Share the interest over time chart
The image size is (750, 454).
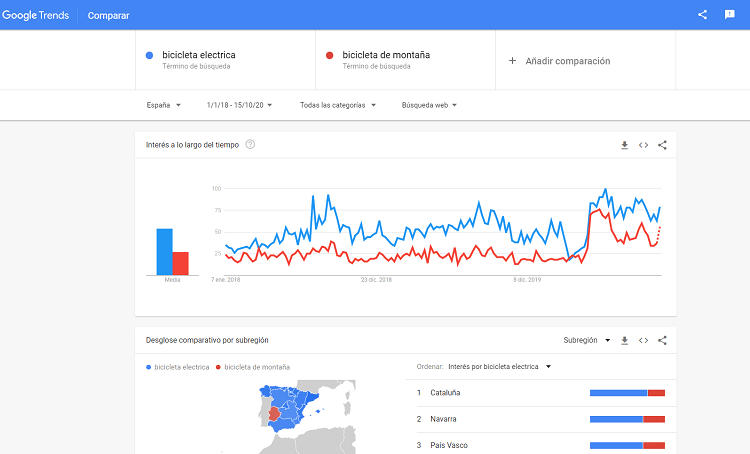click(662, 145)
